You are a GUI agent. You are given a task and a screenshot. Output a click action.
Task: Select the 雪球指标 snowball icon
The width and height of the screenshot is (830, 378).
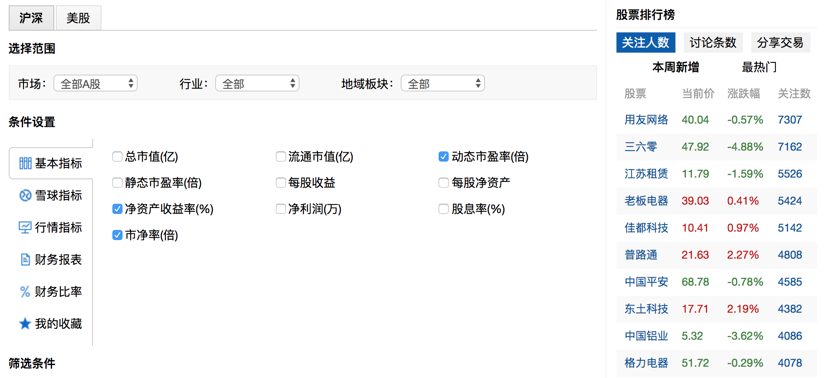pyautogui.click(x=25, y=195)
